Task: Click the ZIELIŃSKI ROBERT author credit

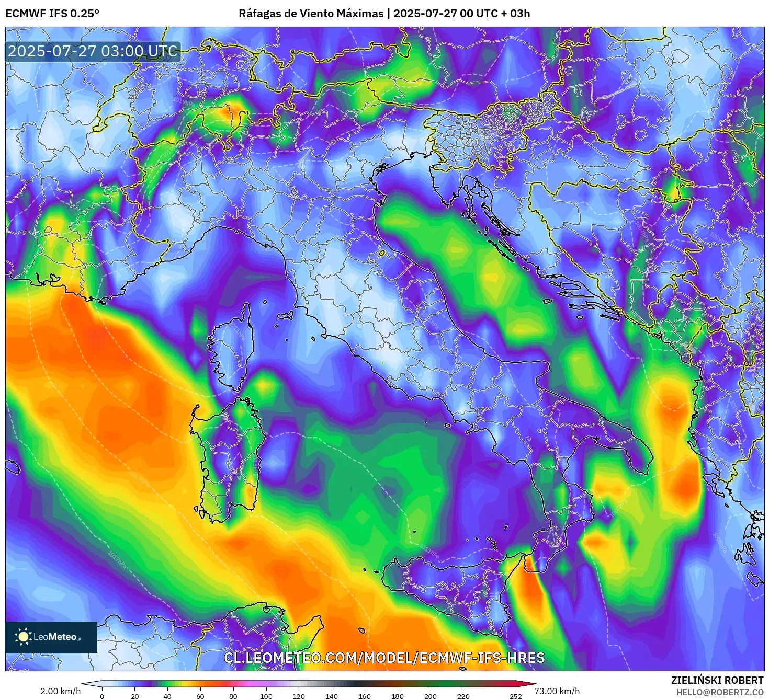Action: 717,680
